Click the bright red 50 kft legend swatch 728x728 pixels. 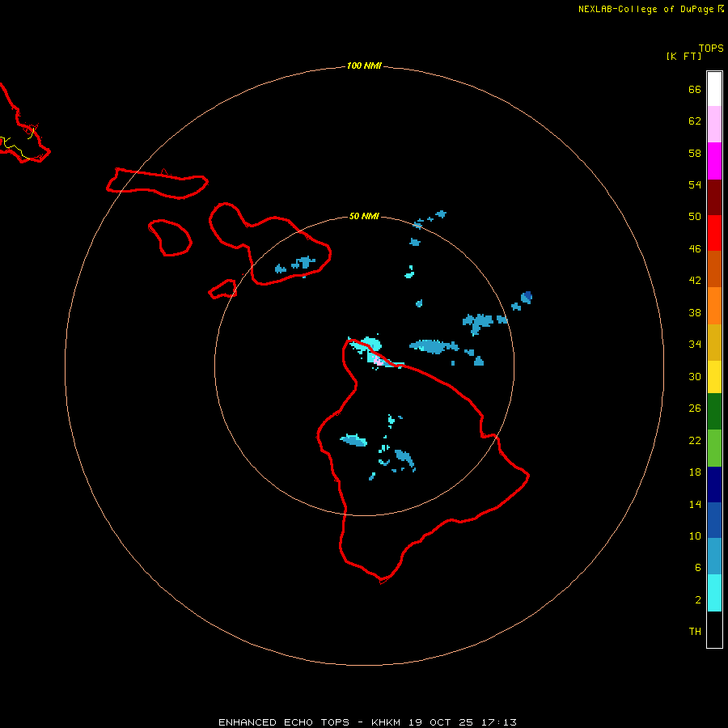tap(714, 233)
